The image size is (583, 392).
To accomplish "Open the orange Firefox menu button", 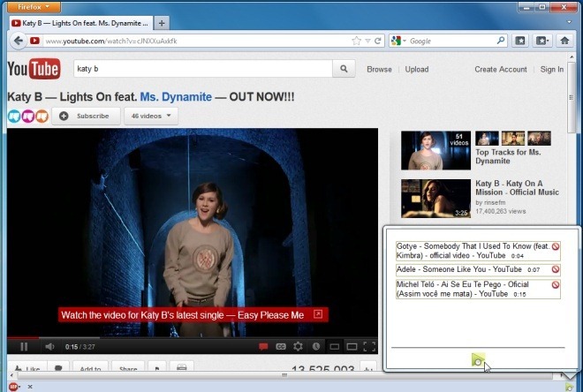I will 33,7.
